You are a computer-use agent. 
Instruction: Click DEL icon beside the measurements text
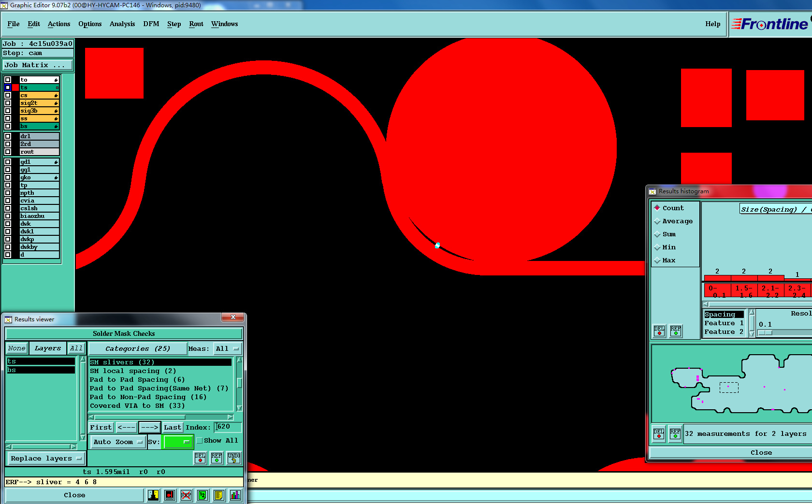[x=659, y=433]
